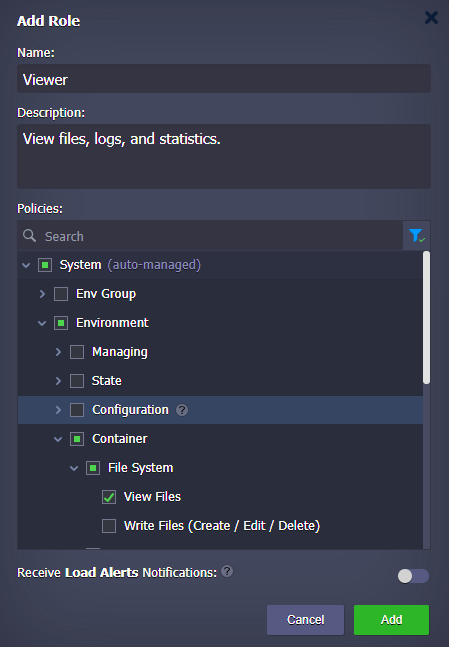The width and height of the screenshot is (449, 647).
Task: Select the State tree item
Action: click(106, 380)
